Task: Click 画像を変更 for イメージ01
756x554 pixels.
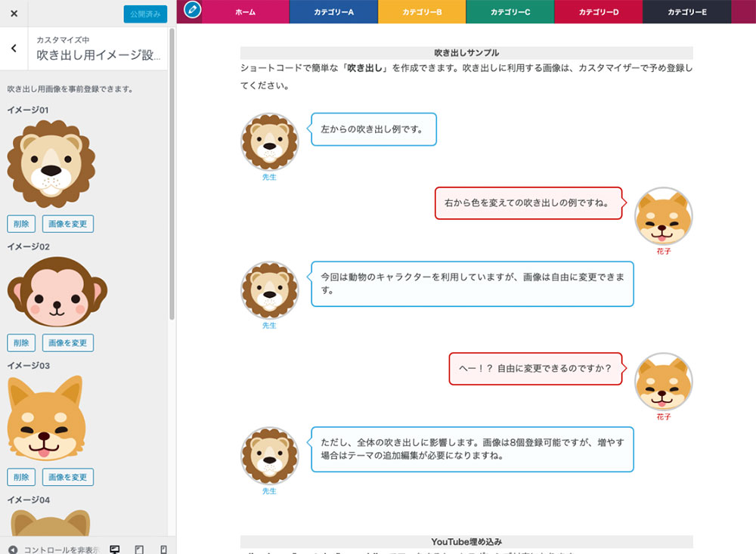Action: tap(68, 224)
